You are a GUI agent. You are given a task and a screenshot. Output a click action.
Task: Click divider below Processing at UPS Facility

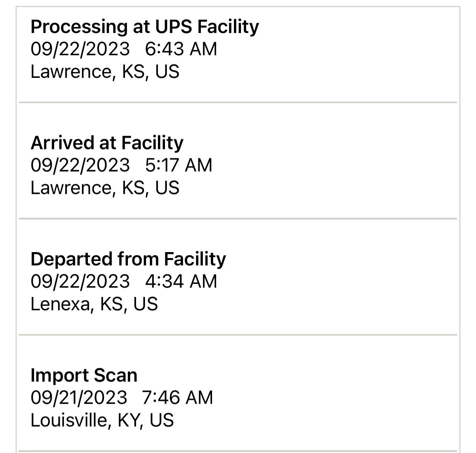[238, 102]
